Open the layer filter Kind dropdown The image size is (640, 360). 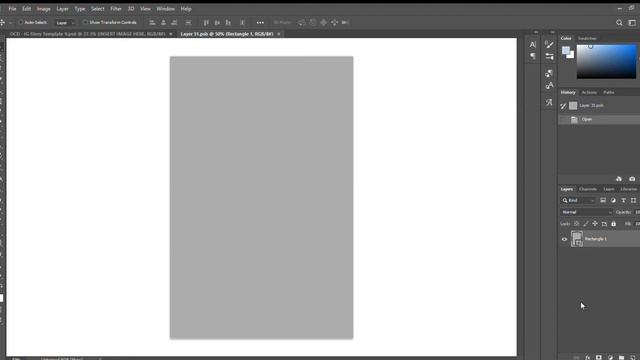click(578, 200)
